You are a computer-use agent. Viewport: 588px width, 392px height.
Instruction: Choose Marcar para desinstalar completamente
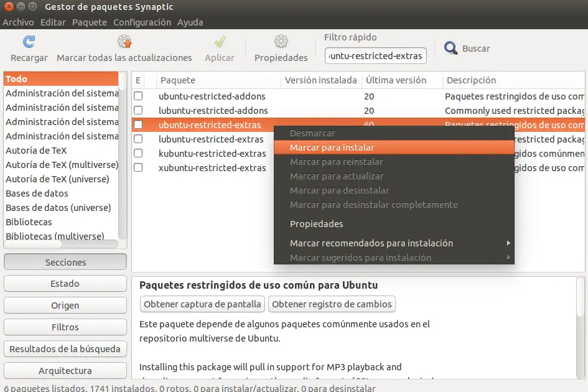[394, 205]
